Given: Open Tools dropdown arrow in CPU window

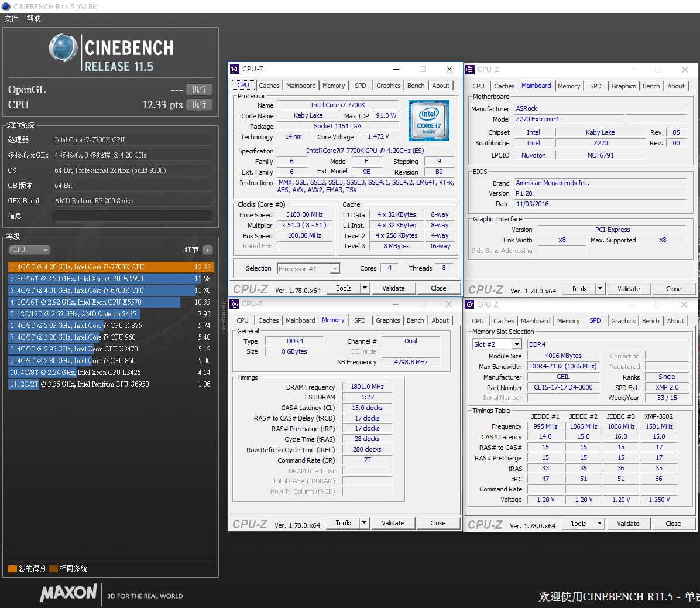Looking at the screenshot, I should [x=365, y=288].
